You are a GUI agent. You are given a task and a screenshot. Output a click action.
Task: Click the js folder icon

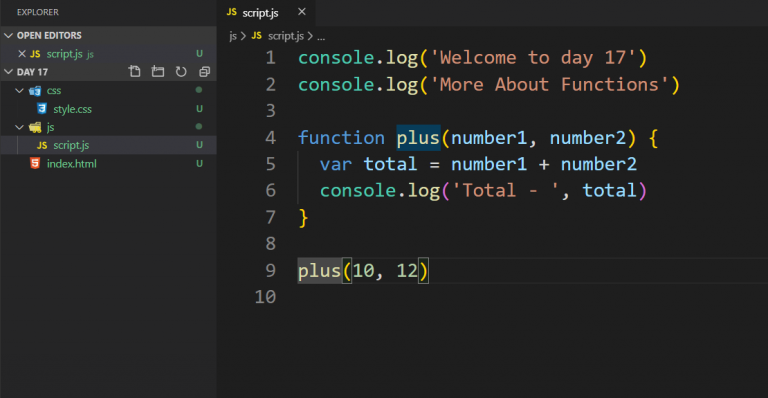point(35,127)
